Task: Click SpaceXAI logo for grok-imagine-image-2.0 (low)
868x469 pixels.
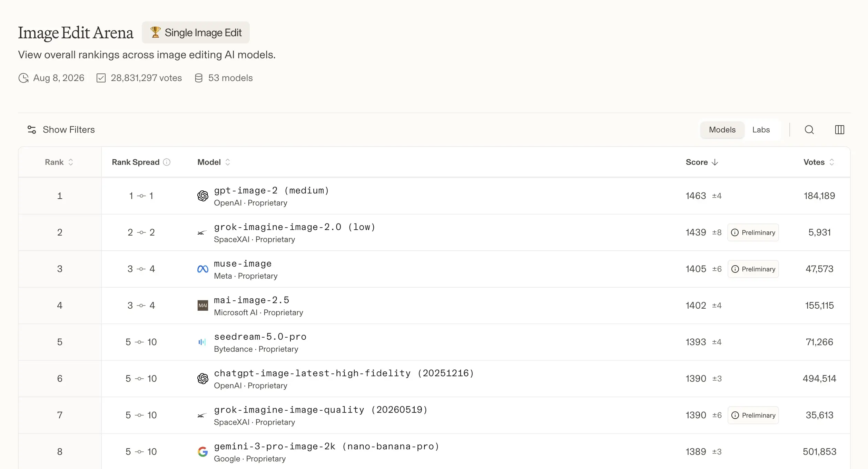Action: (x=202, y=233)
